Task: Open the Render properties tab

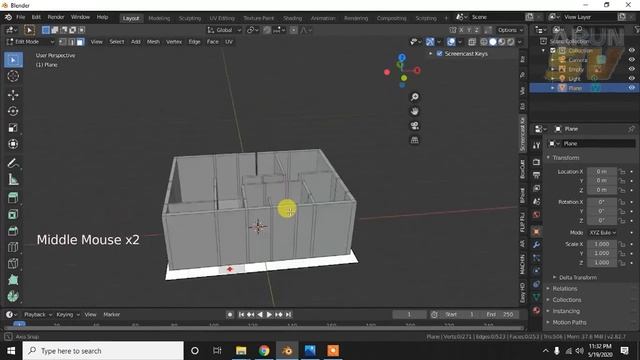Action: coord(536,162)
